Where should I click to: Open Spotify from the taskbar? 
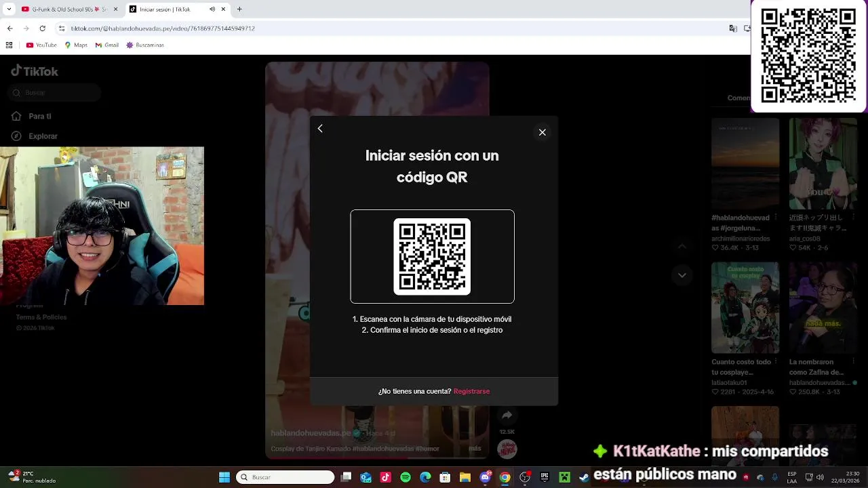(x=406, y=477)
